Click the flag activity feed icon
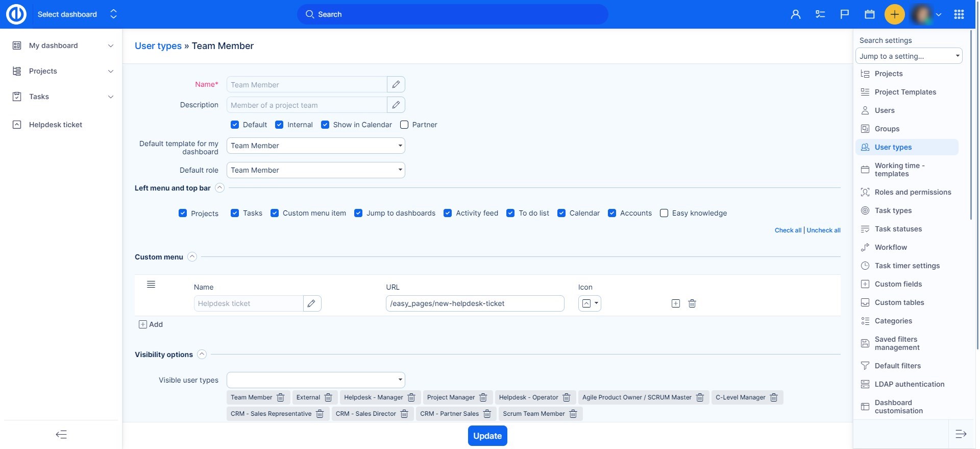 [x=845, y=14]
